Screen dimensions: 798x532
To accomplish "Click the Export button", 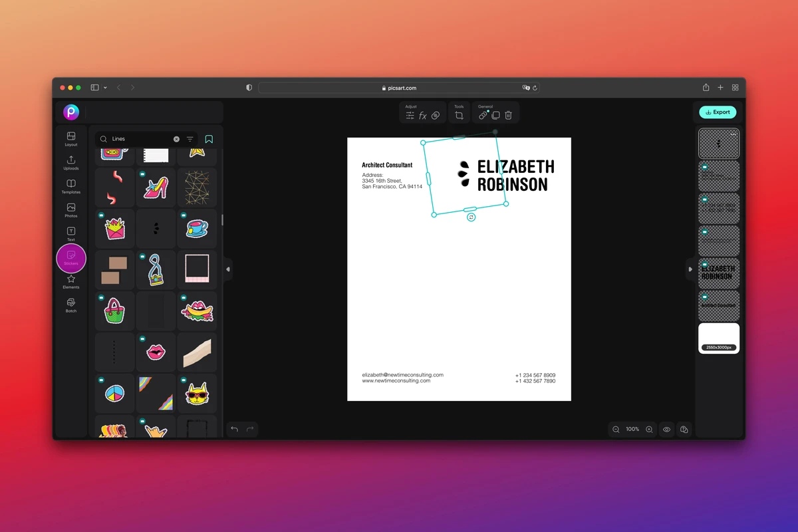I will (x=717, y=112).
